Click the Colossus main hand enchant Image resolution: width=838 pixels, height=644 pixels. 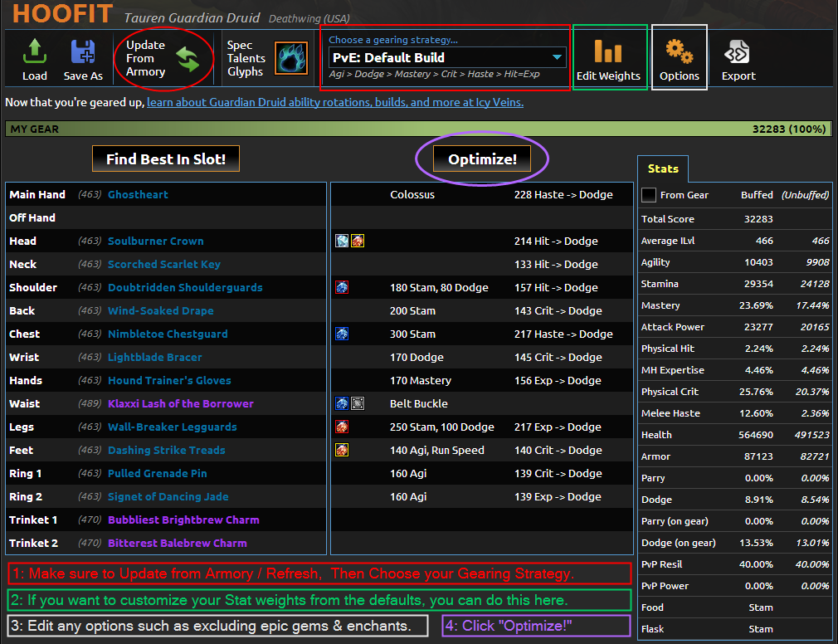click(x=412, y=194)
